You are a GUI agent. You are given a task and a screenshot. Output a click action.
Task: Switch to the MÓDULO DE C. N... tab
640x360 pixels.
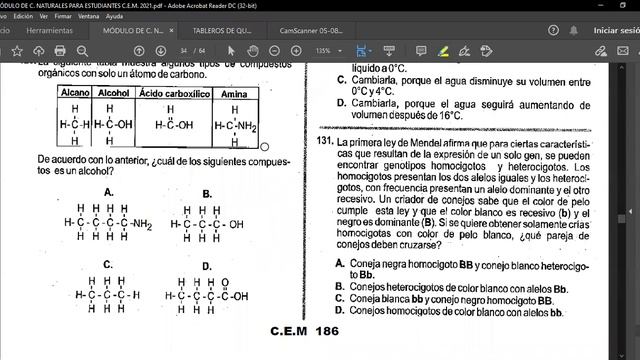point(133,31)
